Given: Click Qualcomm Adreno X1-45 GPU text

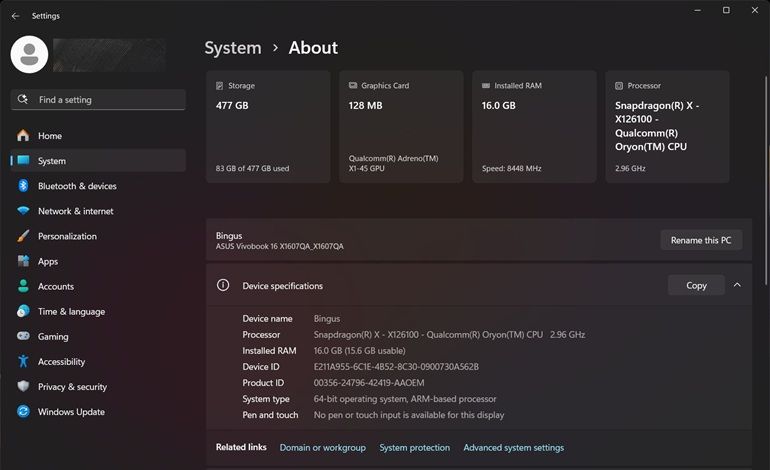Looking at the screenshot, I should click(393, 163).
